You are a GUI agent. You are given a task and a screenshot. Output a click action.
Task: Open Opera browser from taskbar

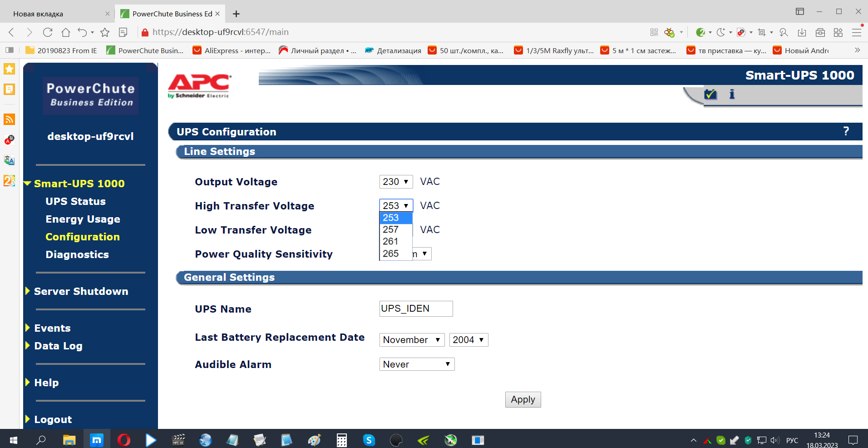[123, 440]
